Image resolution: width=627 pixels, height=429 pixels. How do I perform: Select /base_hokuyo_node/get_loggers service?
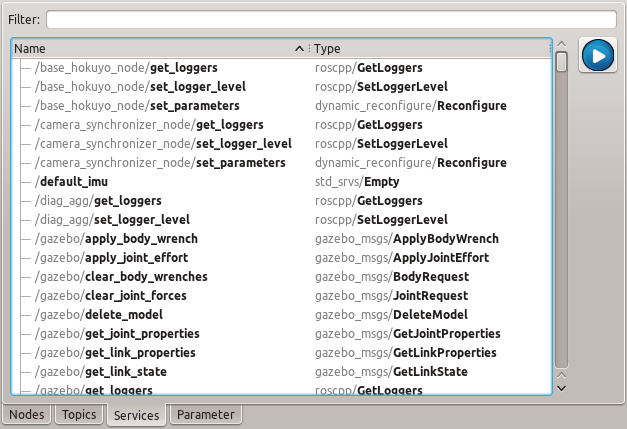click(120, 68)
